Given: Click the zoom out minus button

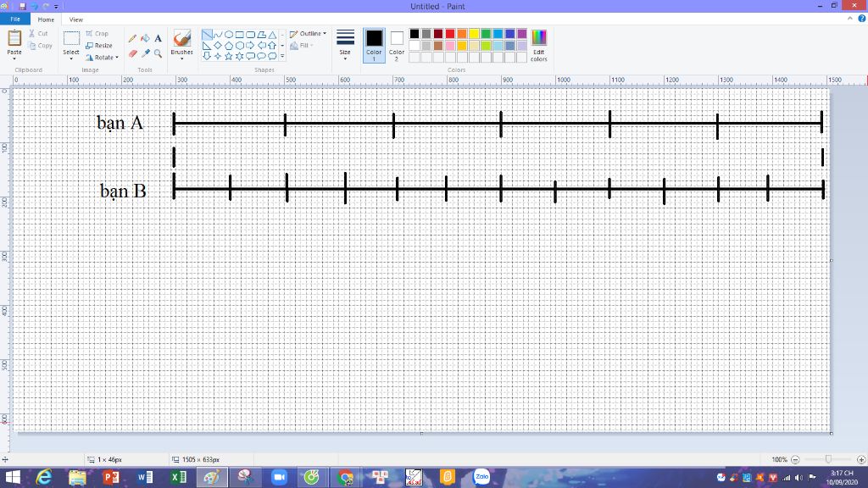Looking at the screenshot, I should click(x=795, y=459).
